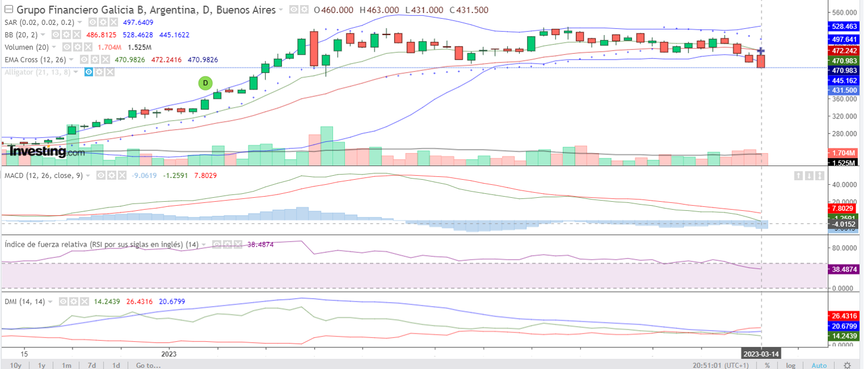Enable log scale on price axis
The image size is (868, 369).
coord(790,365)
